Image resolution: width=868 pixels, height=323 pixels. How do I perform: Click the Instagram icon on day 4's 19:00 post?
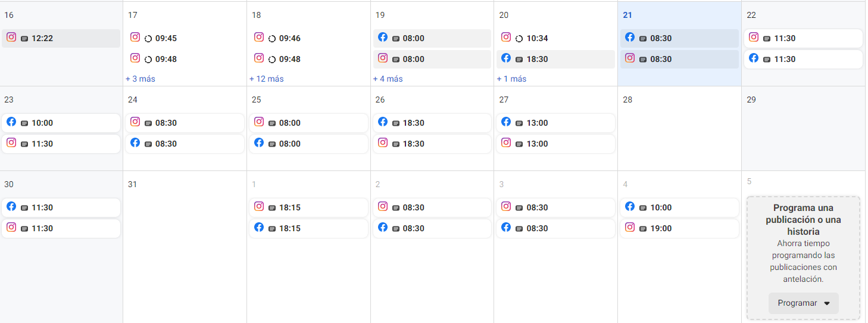pyautogui.click(x=630, y=227)
